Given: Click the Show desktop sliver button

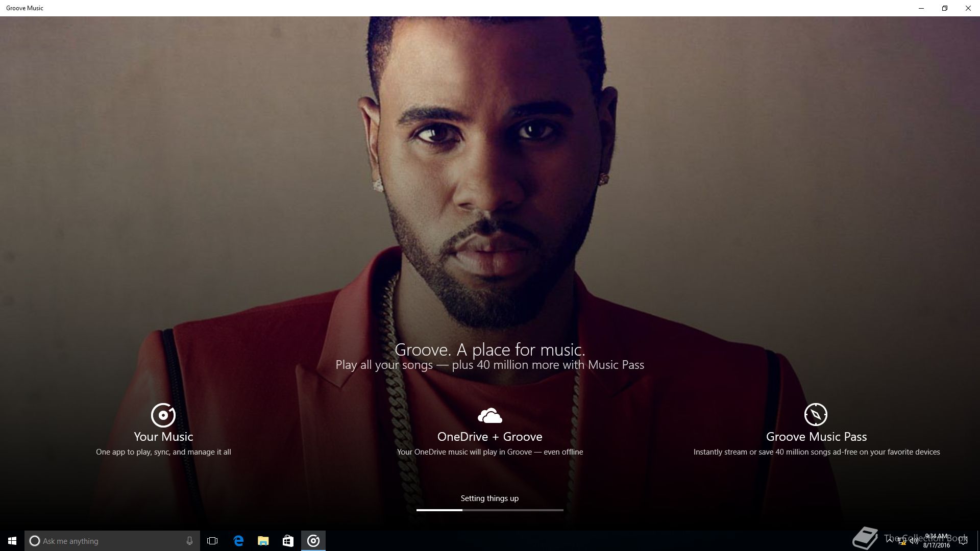Looking at the screenshot, I should [x=977, y=541].
